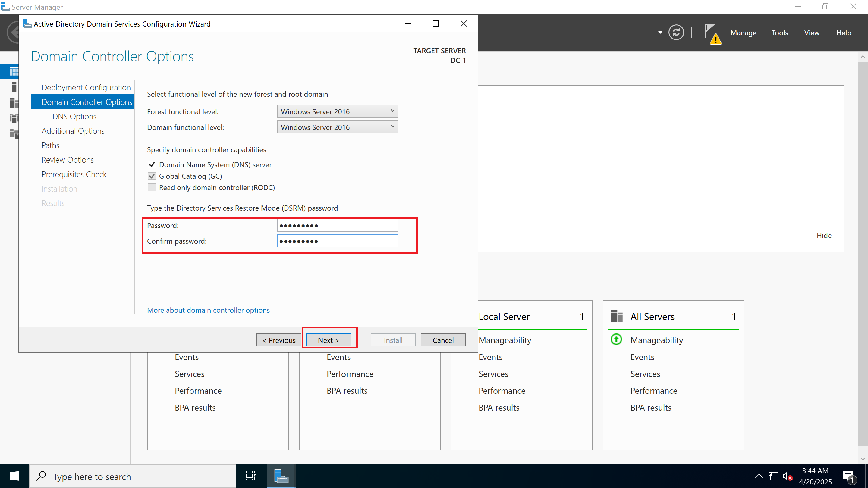The width and height of the screenshot is (868, 488).
Task: Open Manageability in the Local Server tile
Action: point(505,340)
